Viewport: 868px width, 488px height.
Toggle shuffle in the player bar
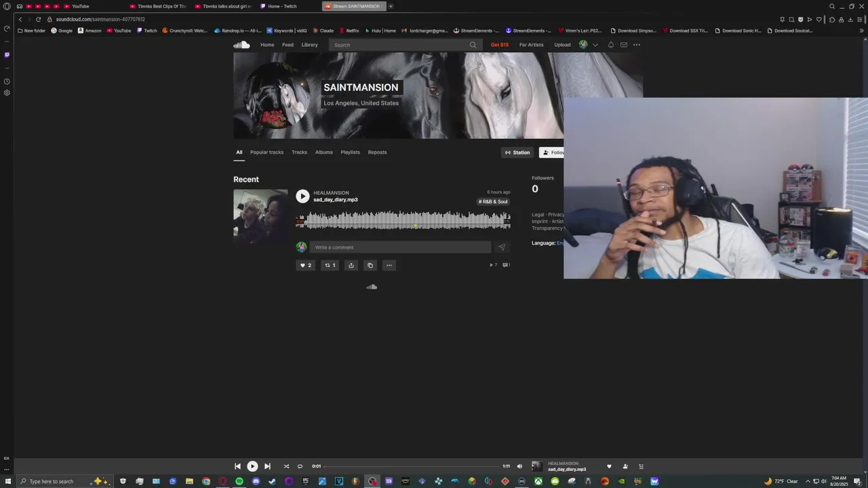tap(286, 466)
